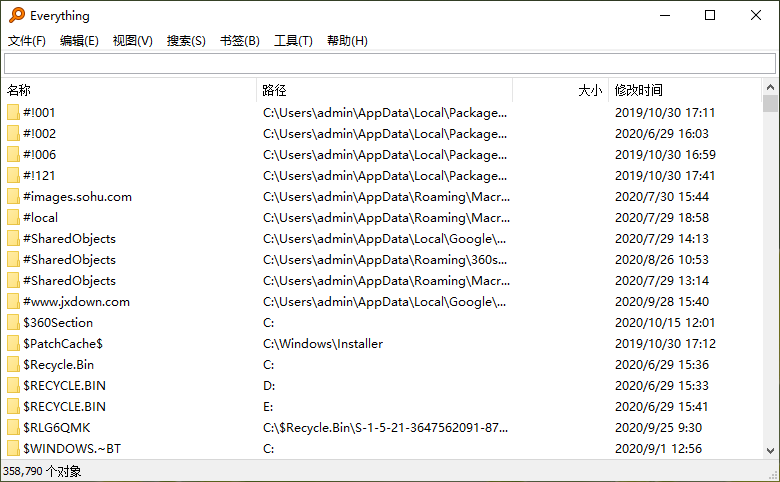The image size is (780, 482).
Task: Open the 搜索(S) menu
Action: [x=186, y=41]
